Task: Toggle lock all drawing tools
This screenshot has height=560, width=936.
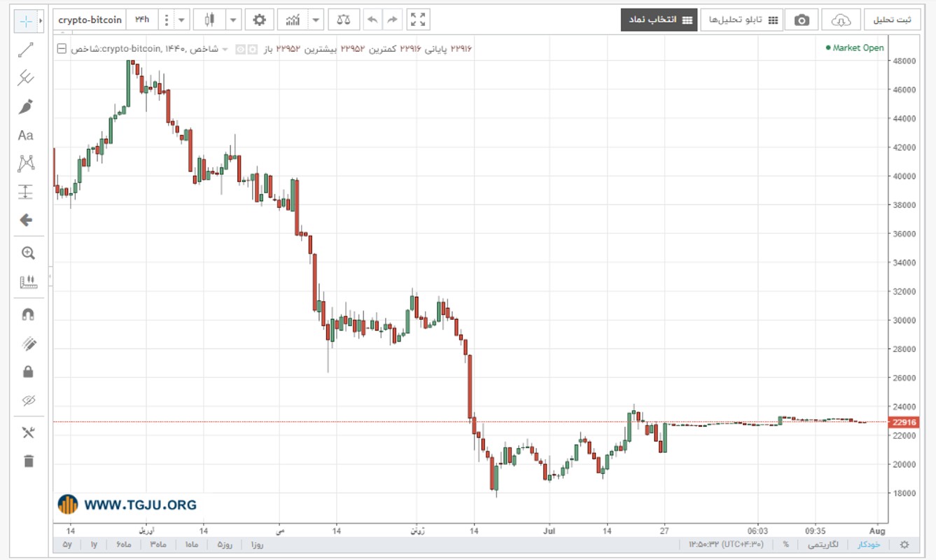Action: pyautogui.click(x=28, y=372)
